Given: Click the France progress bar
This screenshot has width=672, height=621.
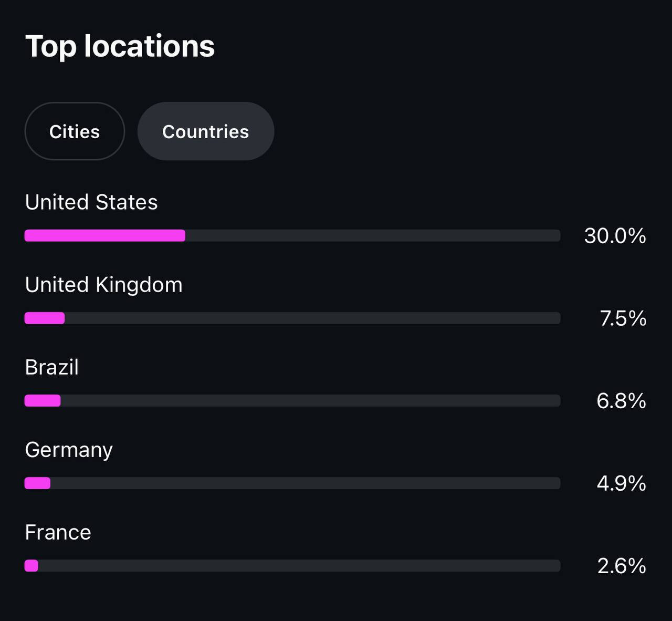Looking at the screenshot, I should (292, 565).
